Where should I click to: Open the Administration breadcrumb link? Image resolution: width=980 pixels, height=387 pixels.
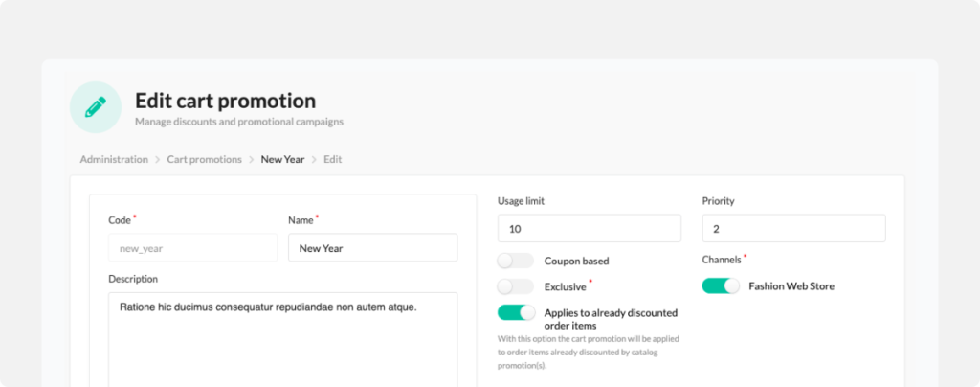point(114,159)
